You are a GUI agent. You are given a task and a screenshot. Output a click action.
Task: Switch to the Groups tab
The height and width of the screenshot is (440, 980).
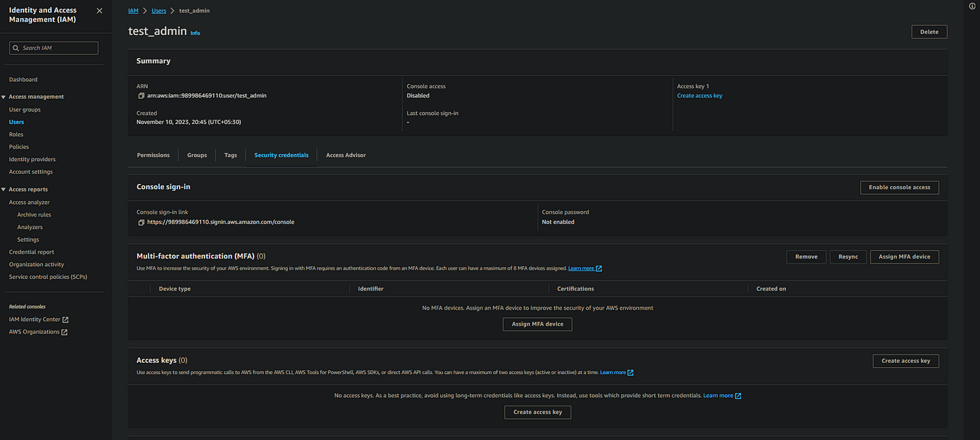[197, 155]
